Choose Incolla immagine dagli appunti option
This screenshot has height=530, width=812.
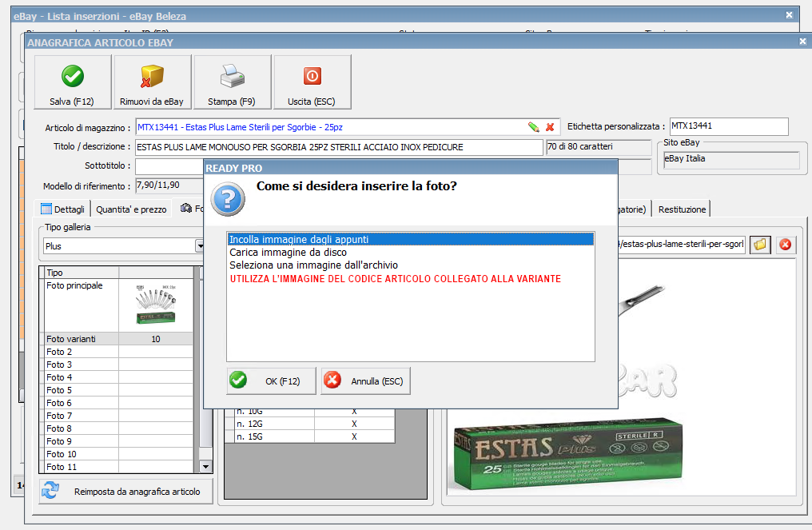[x=411, y=239]
